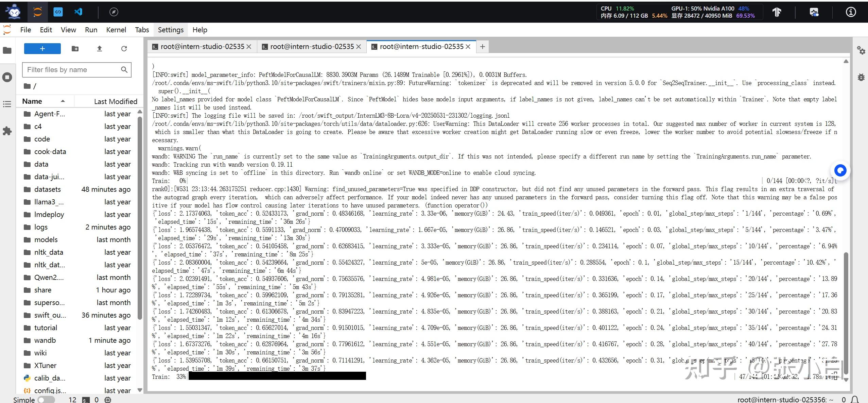Image resolution: width=868 pixels, height=403 pixels.
Task: Sort files by Name column
Action: (x=32, y=101)
